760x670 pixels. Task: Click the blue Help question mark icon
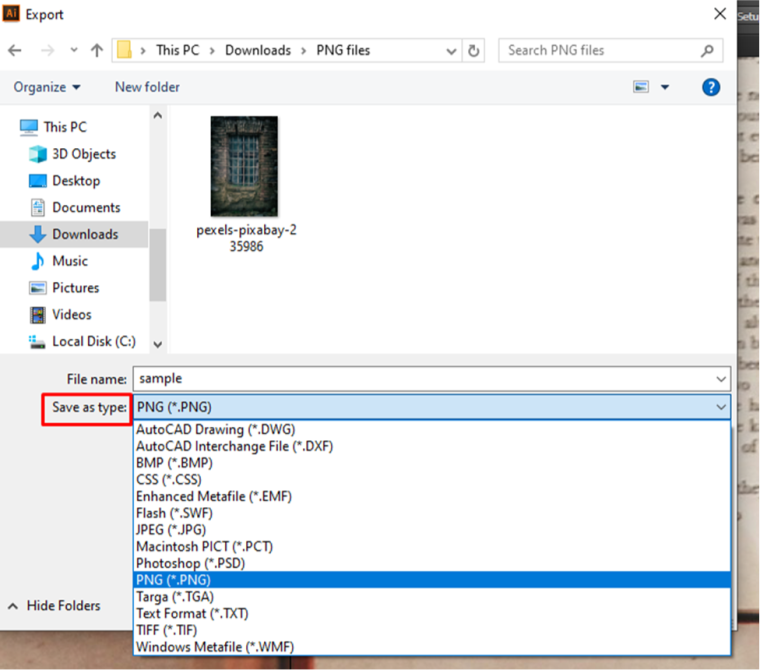[711, 87]
